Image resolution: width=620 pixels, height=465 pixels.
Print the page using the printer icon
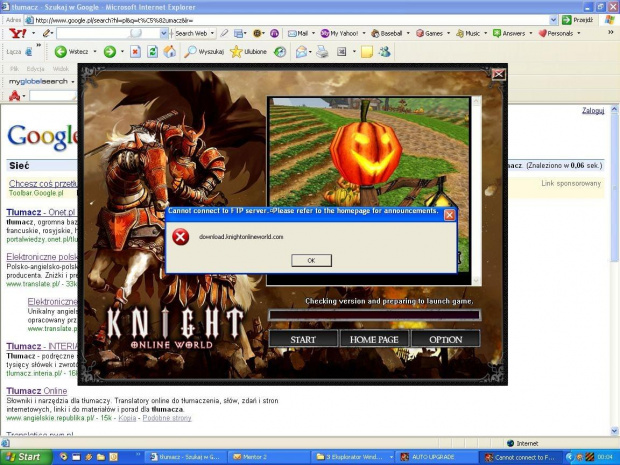click(322, 52)
